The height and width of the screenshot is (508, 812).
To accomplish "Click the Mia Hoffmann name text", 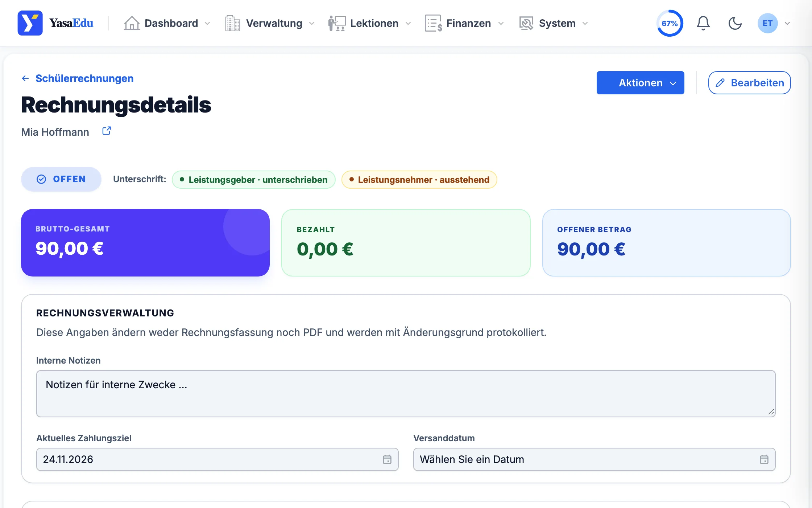I will pos(55,132).
